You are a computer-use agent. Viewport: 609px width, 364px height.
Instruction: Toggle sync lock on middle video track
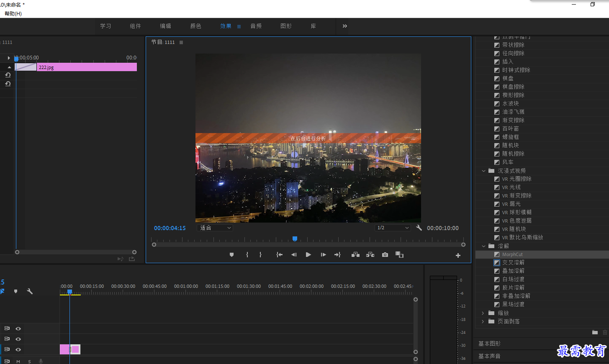click(x=7, y=339)
